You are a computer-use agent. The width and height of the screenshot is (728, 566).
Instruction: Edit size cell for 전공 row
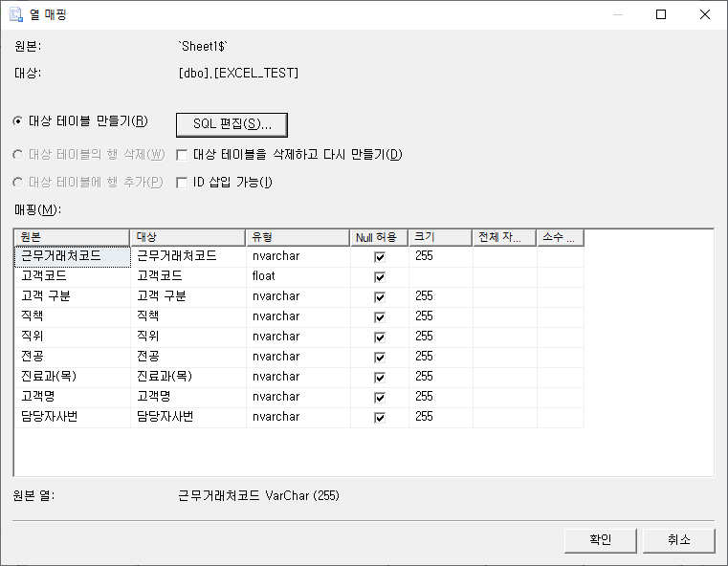tap(440, 357)
